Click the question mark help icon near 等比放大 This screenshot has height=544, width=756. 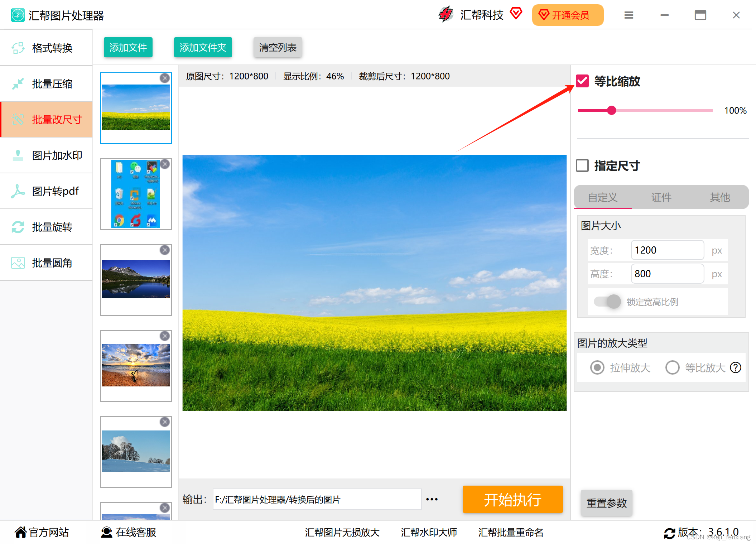click(736, 367)
